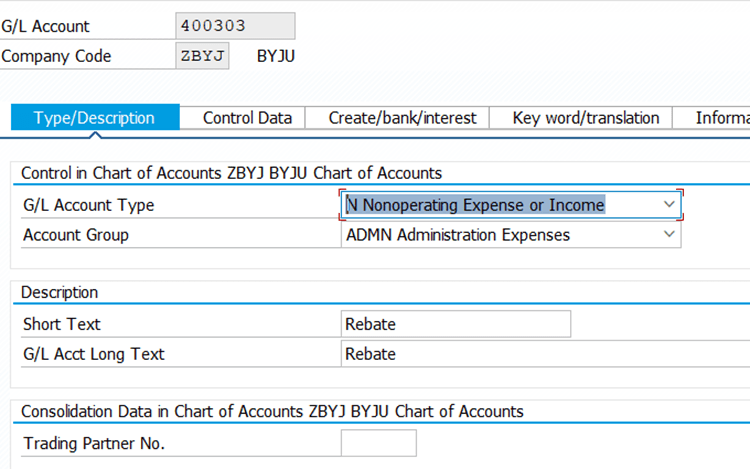
Task: Click the Description section header
Action: [60, 292]
